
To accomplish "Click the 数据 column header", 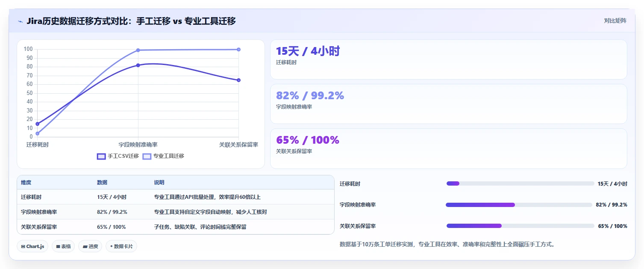I will (102, 183).
